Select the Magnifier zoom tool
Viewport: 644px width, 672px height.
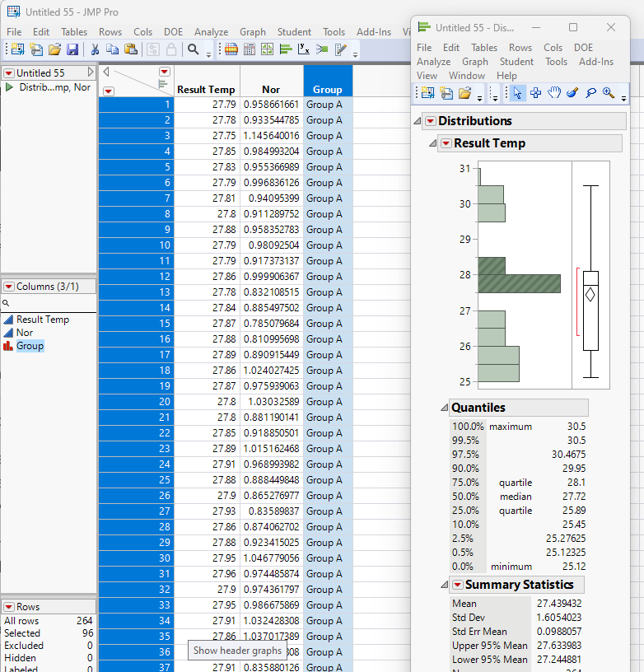click(x=609, y=93)
